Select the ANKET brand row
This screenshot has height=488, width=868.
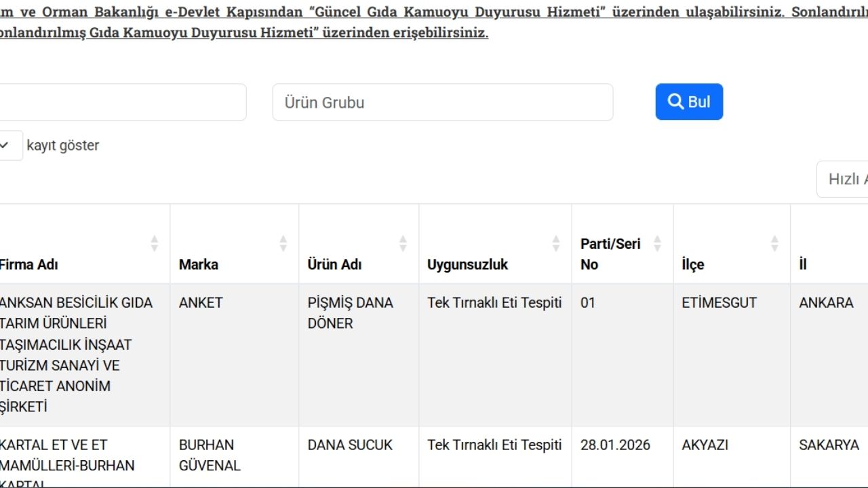[201, 302]
